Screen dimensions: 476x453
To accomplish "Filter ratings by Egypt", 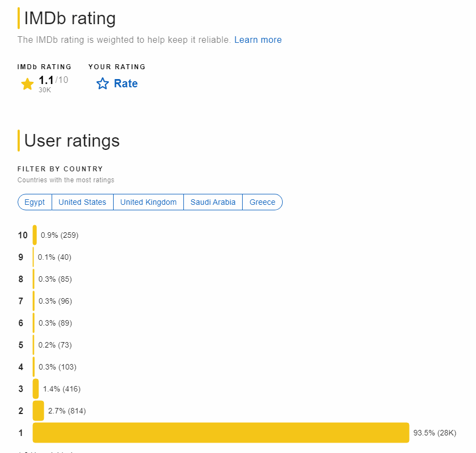I will 35,202.
